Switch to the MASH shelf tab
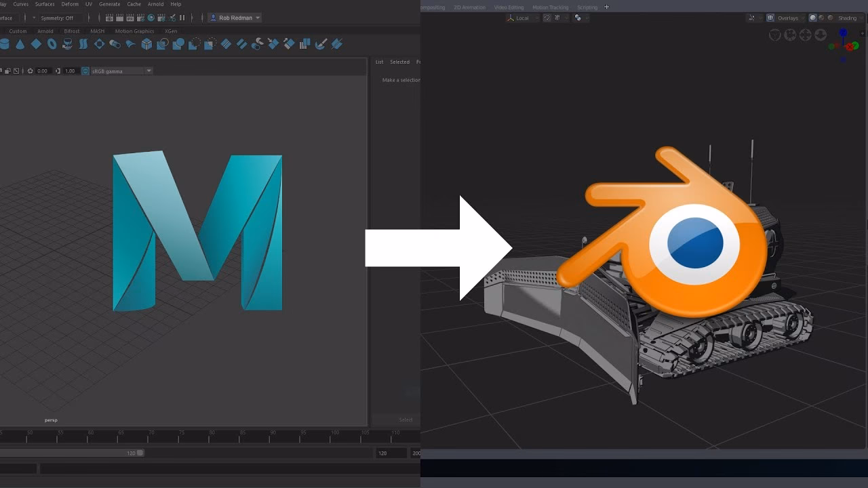This screenshot has height=488, width=868. coord(98,31)
